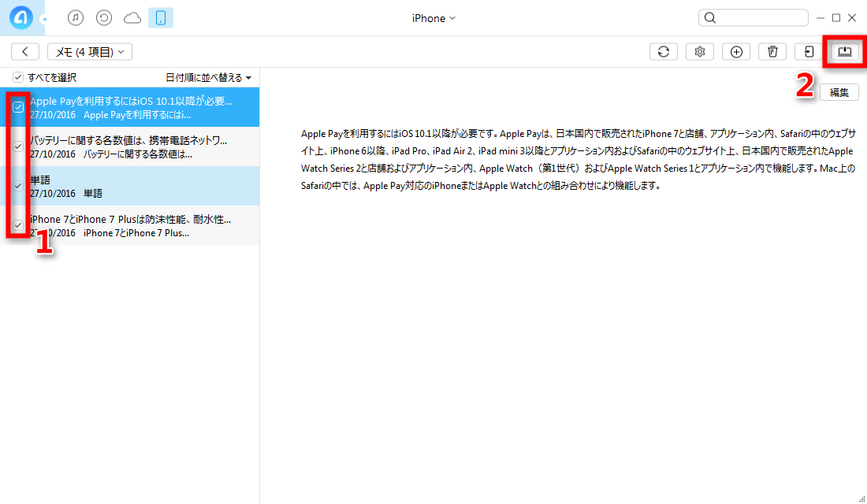This screenshot has width=867, height=504.
Task: Add a new note with plus icon
Action: [x=736, y=51]
